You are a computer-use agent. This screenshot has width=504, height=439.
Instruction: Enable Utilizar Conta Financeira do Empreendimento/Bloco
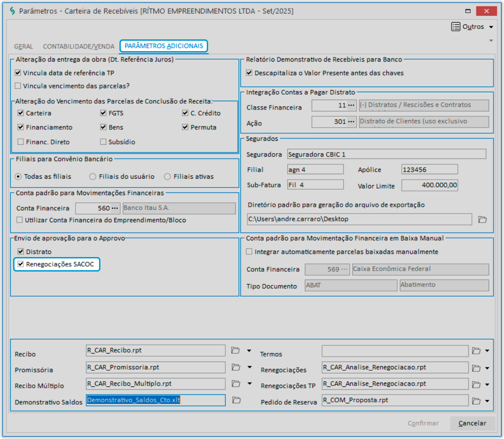[x=19, y=220]
